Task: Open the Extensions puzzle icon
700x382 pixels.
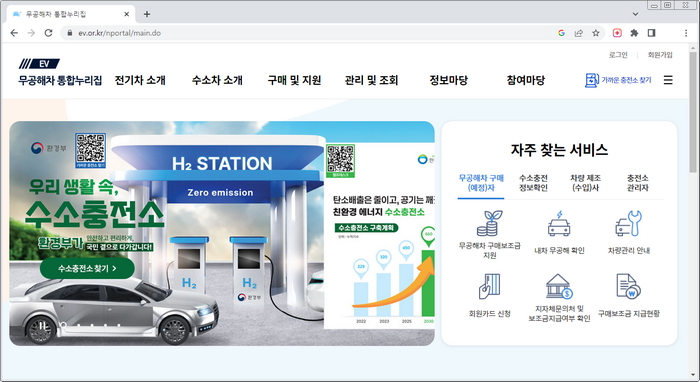Action: (x=634, y=33)
